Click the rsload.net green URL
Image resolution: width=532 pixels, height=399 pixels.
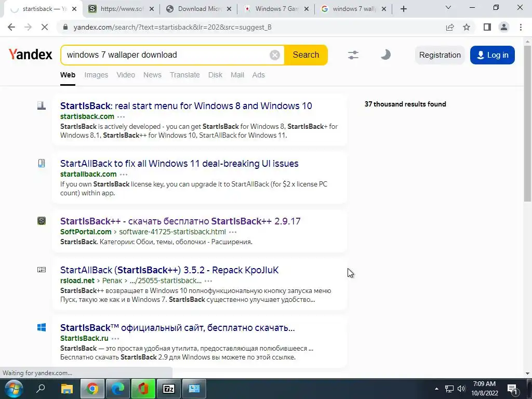pos(77,281)
